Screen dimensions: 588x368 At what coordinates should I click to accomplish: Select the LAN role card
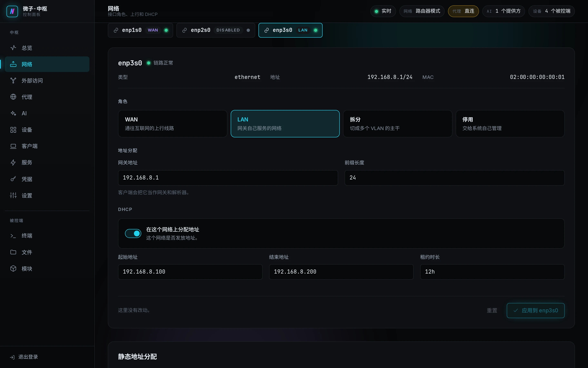[285, 124]
